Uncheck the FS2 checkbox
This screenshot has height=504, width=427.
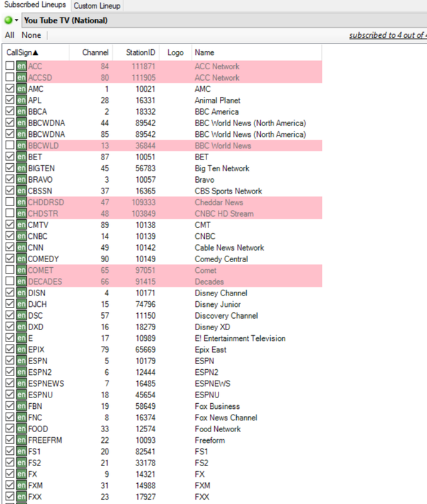tap(10, 462)
